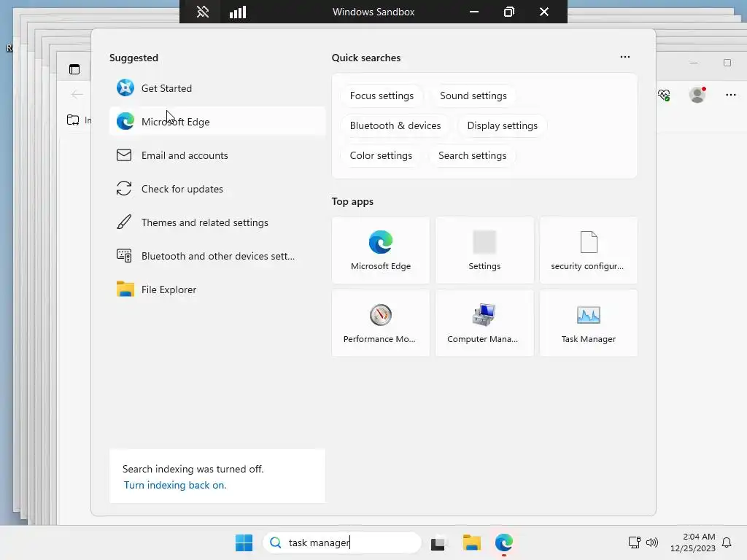
Task: Open the notification bell in system tray
Action: pos(727,542)
